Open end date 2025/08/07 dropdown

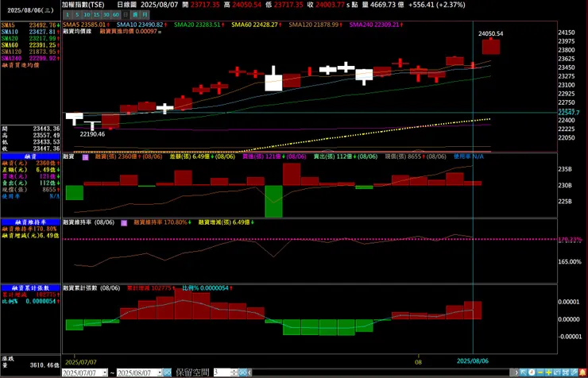(x=160, y=372)
